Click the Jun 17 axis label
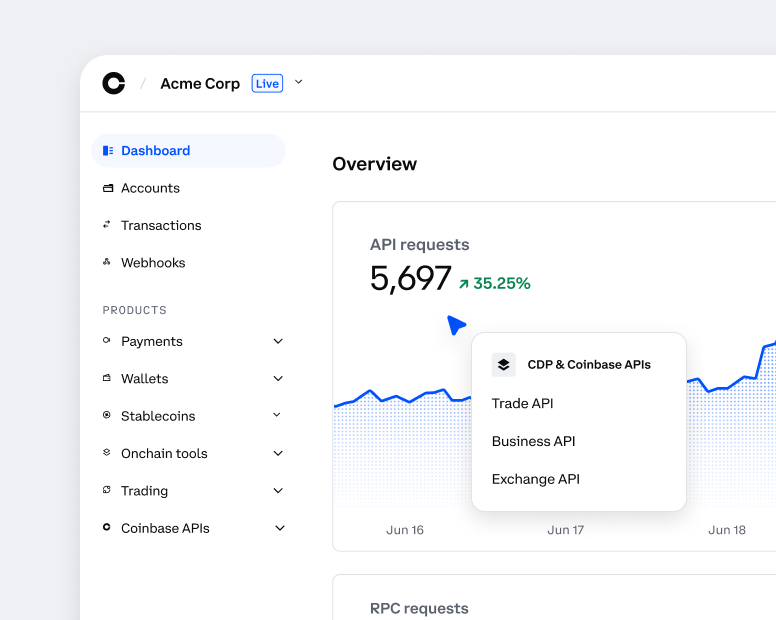 click(566, 530)
